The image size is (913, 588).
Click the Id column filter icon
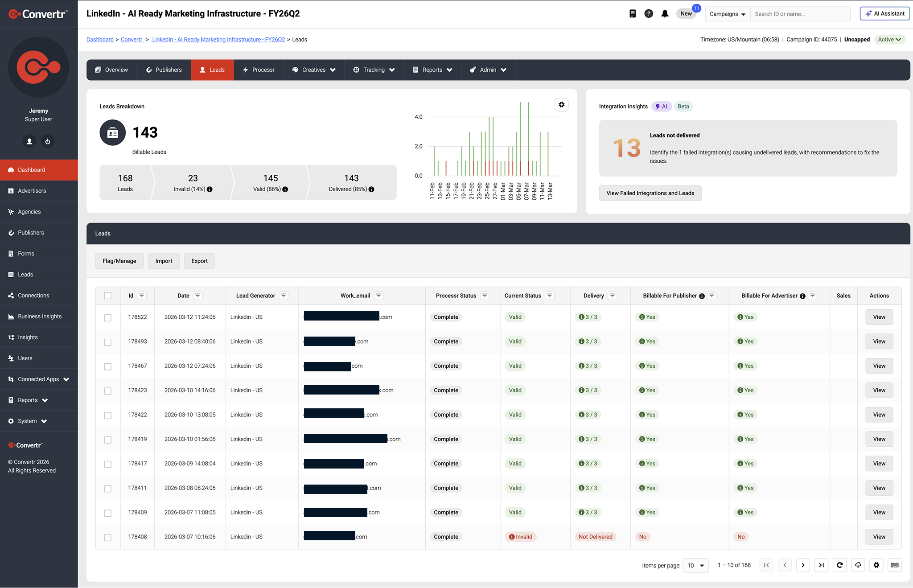[x=142, y=296]
